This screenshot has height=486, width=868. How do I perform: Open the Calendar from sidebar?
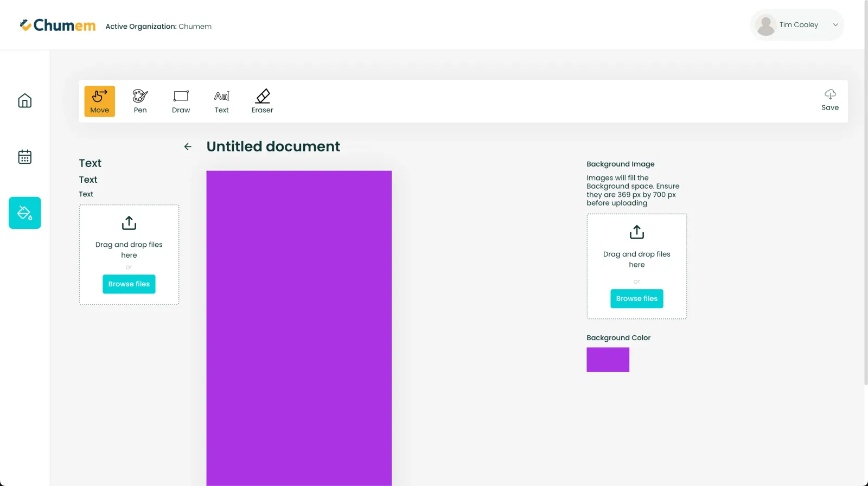point(25,157)
